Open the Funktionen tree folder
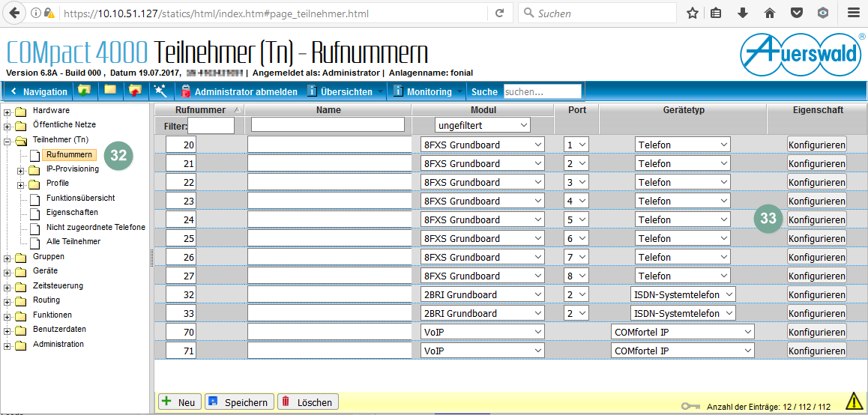Image resolution: width=868 pixels, height=415 pixels. pyautogui.click(x=52, y=315)
